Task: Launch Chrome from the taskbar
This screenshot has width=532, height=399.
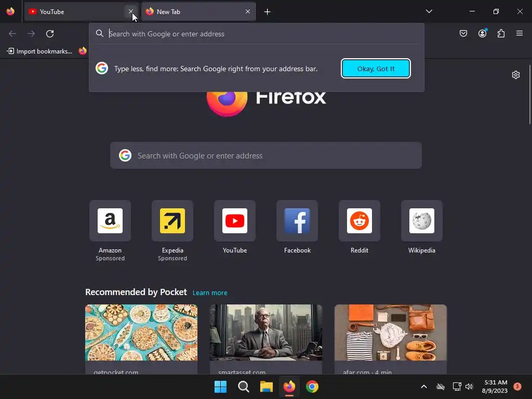Action: point(312,387)
